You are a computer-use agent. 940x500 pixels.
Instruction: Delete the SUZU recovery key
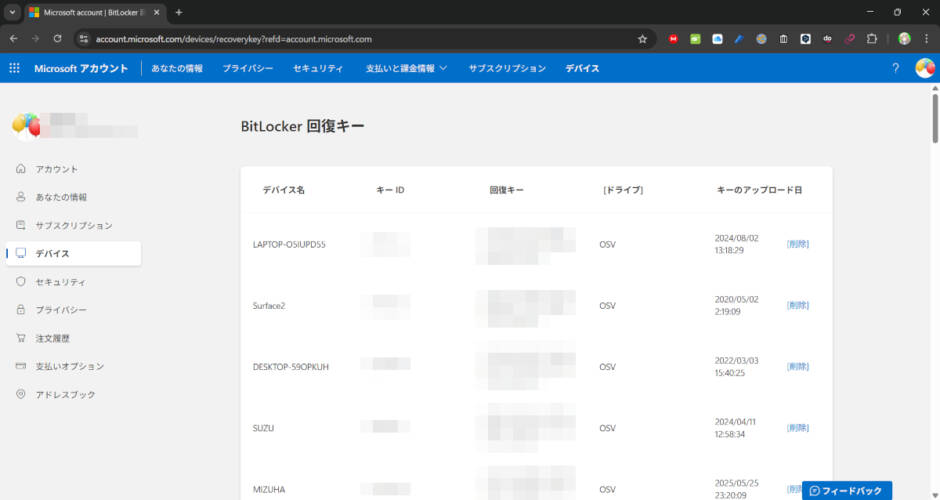click(797, 427)
